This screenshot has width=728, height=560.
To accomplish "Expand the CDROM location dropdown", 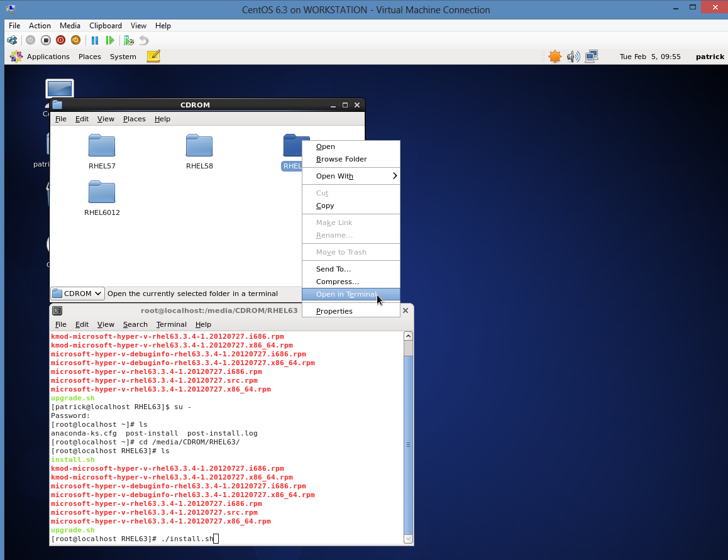I will pos(77,294).
